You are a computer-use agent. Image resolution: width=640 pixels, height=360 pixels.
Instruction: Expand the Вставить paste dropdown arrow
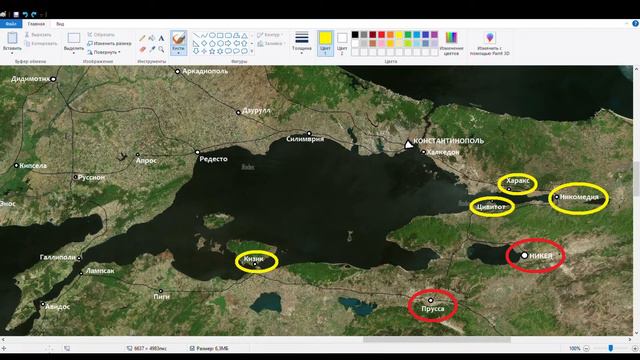coord(12,53)
